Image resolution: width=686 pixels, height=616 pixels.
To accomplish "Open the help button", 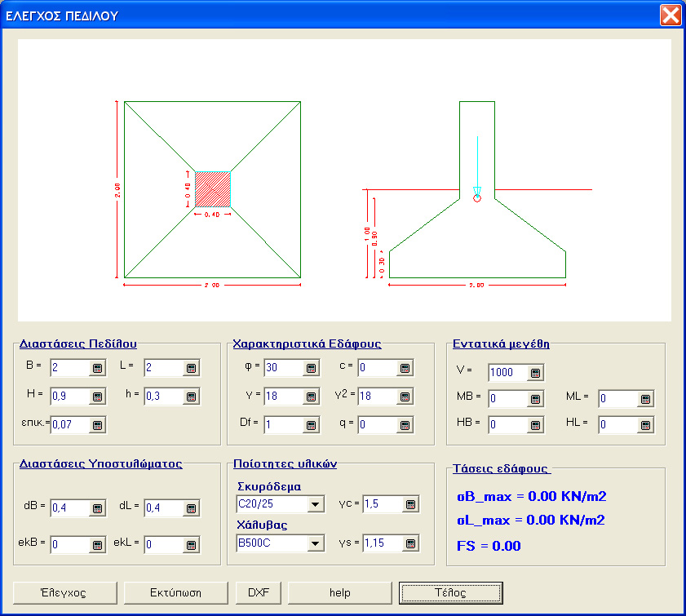I will pyautogui.click(x=340, y=593).
